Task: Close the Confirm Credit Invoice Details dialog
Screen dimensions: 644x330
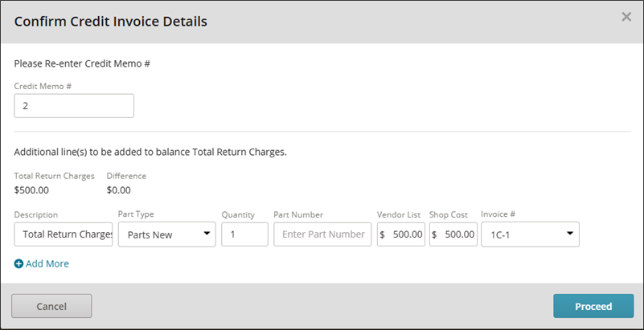Action: [x=626, y=17]
